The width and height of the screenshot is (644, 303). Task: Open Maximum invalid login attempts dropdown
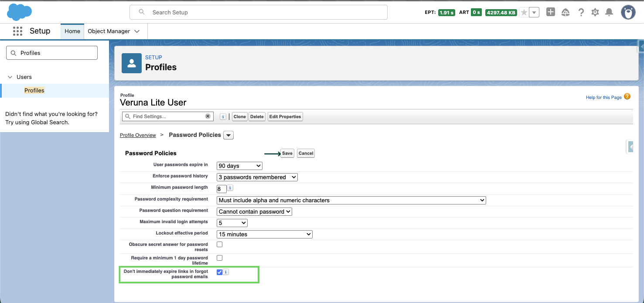tap(232, 223)
